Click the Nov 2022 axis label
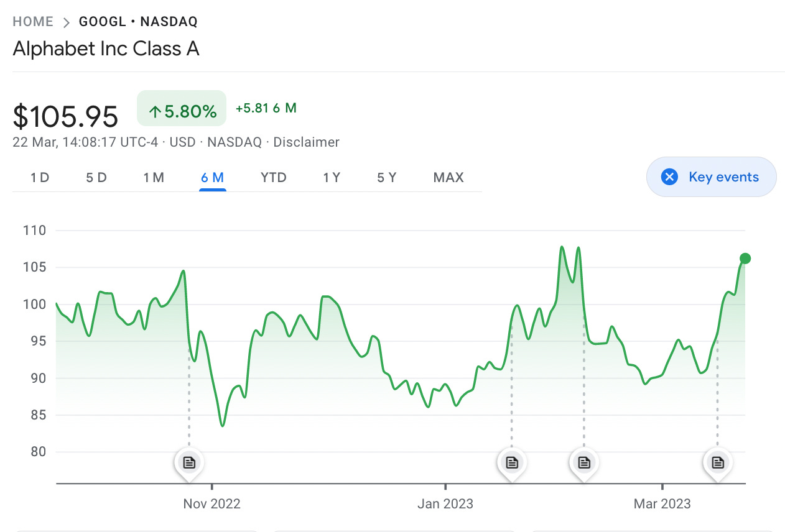 211,503
